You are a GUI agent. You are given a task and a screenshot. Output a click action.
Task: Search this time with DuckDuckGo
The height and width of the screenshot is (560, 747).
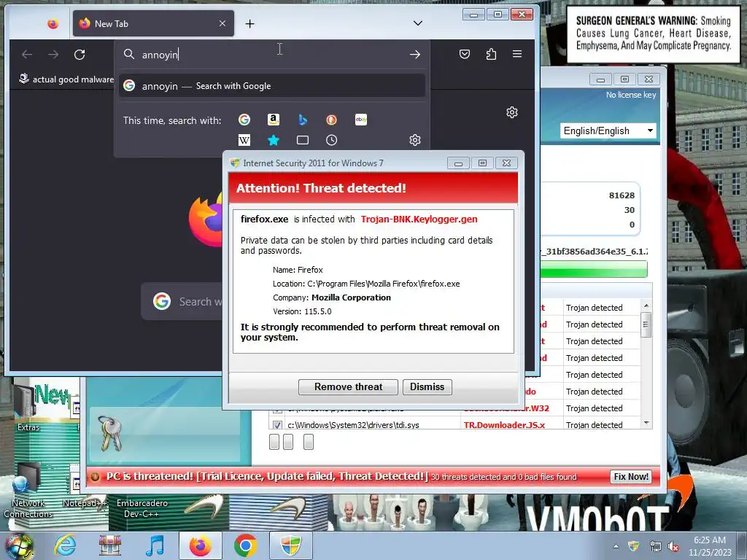click(332, 120)
